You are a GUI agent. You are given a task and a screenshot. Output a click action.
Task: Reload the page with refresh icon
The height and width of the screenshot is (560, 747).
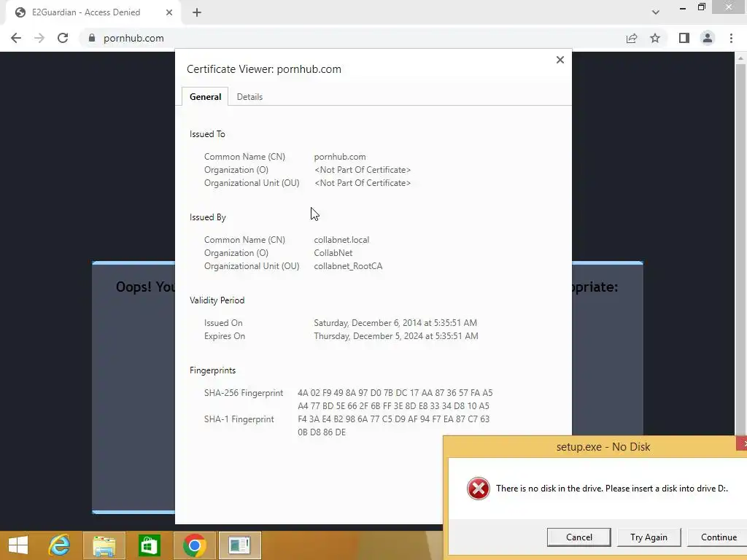tap(63, 38)
